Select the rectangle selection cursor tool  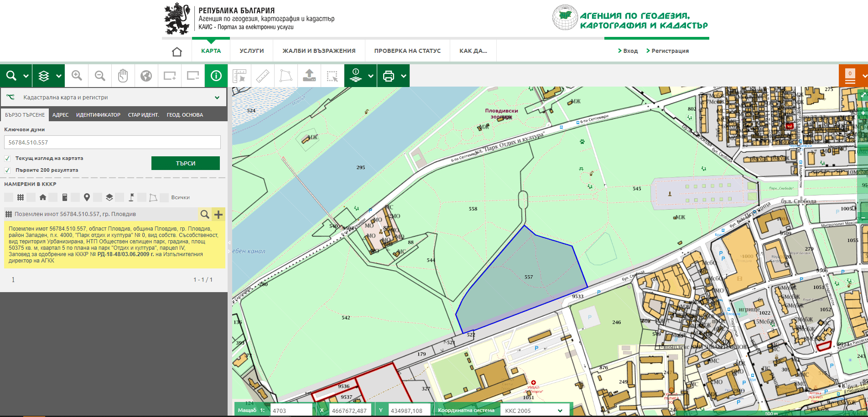coord(333,76)
